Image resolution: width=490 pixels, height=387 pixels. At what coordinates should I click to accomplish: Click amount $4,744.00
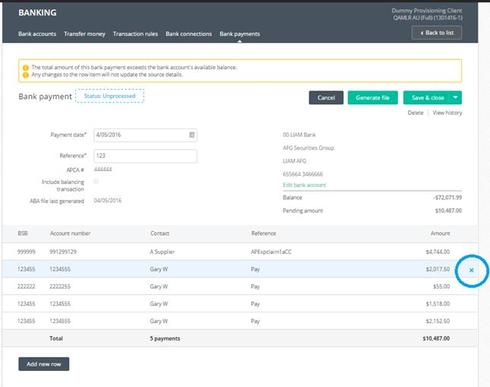click(438, 252)
